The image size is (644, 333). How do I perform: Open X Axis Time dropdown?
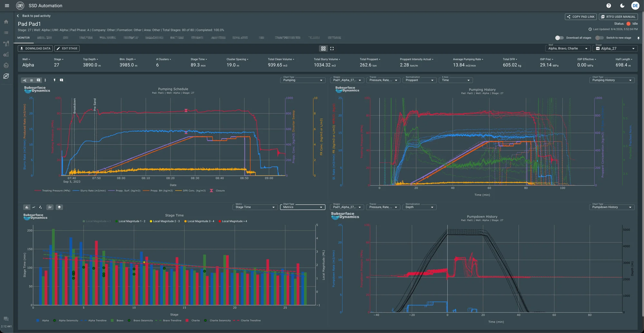point(456,80)
